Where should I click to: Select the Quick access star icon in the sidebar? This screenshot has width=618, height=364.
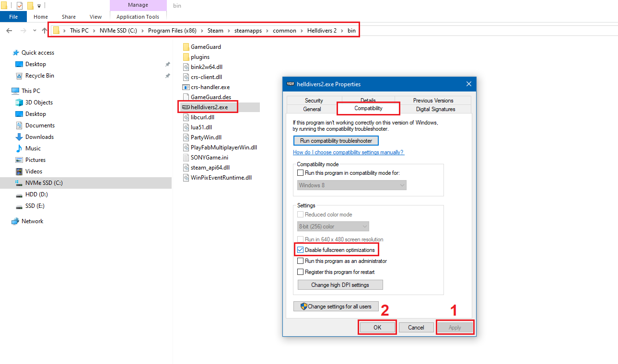(16, 53)
